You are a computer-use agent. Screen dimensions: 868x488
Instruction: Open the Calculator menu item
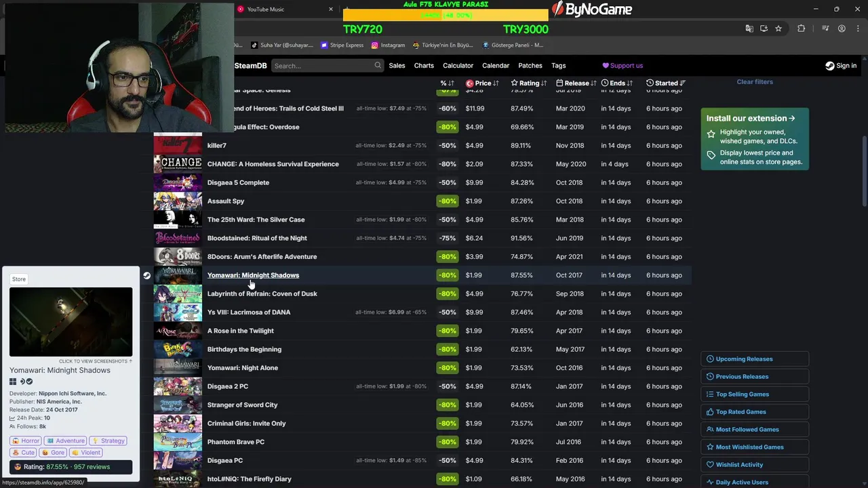[x=458, y=66]
